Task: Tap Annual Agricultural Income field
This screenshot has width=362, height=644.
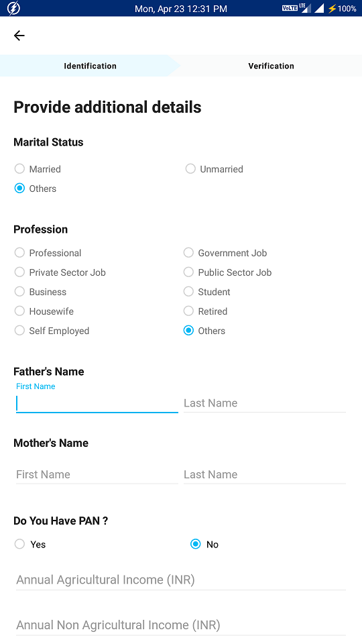Action: 180,580
